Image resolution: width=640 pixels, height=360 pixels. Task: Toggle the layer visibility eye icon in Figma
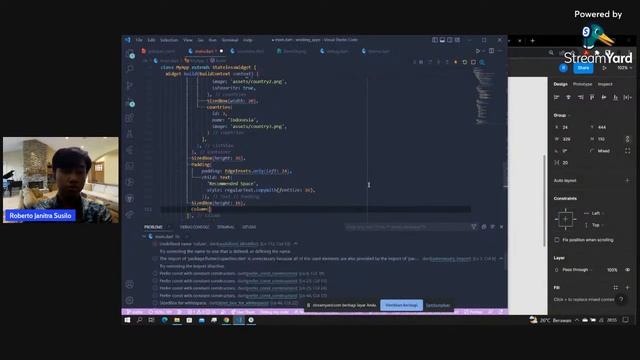(x=627, y=270)
